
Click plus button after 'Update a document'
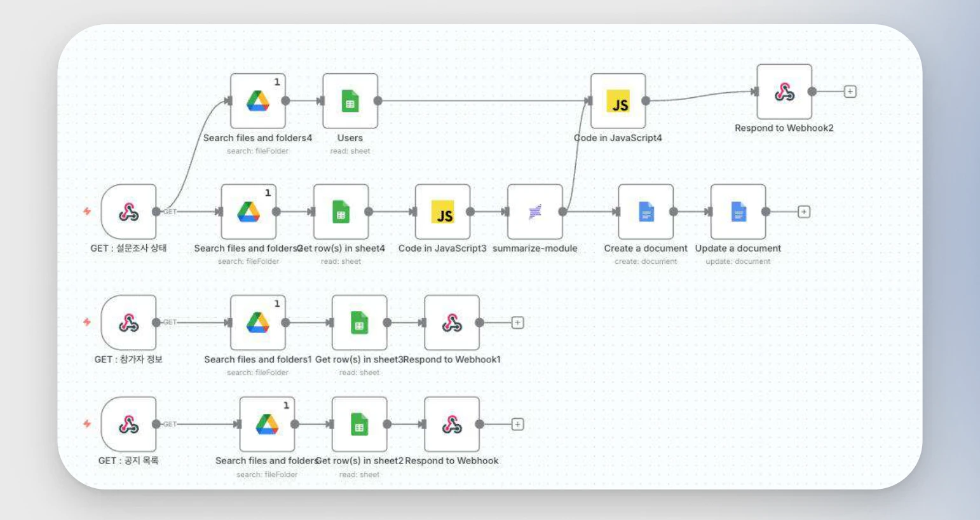(x=804, y=212)
